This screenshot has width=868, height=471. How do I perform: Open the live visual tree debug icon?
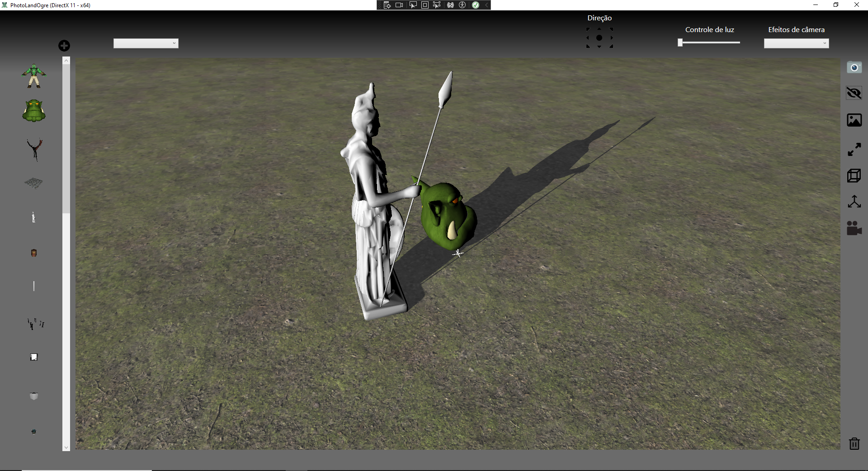(x=387, y=5)
